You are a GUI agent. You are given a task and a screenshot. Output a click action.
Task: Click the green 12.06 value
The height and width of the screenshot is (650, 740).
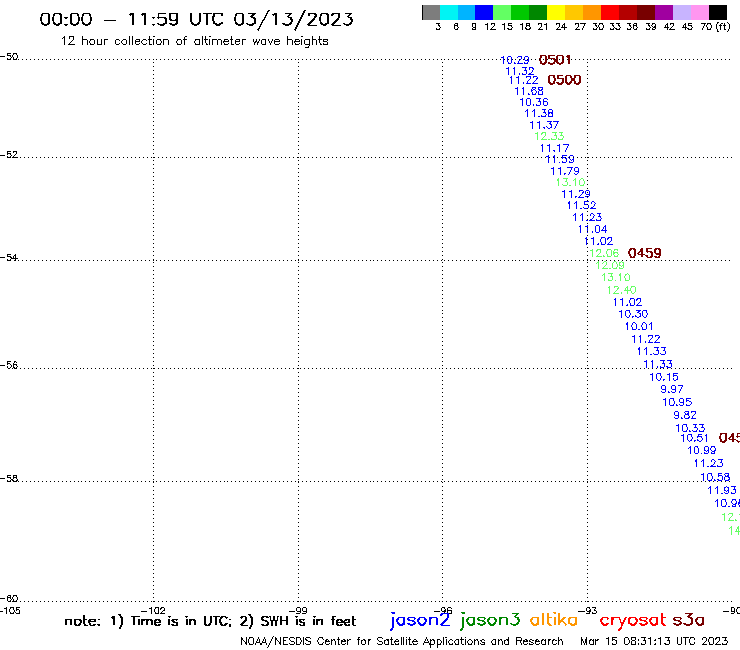604,253
